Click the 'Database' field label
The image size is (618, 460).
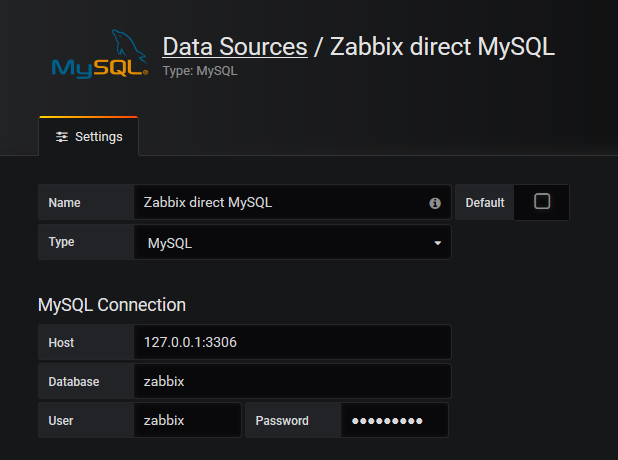(74, 381)
